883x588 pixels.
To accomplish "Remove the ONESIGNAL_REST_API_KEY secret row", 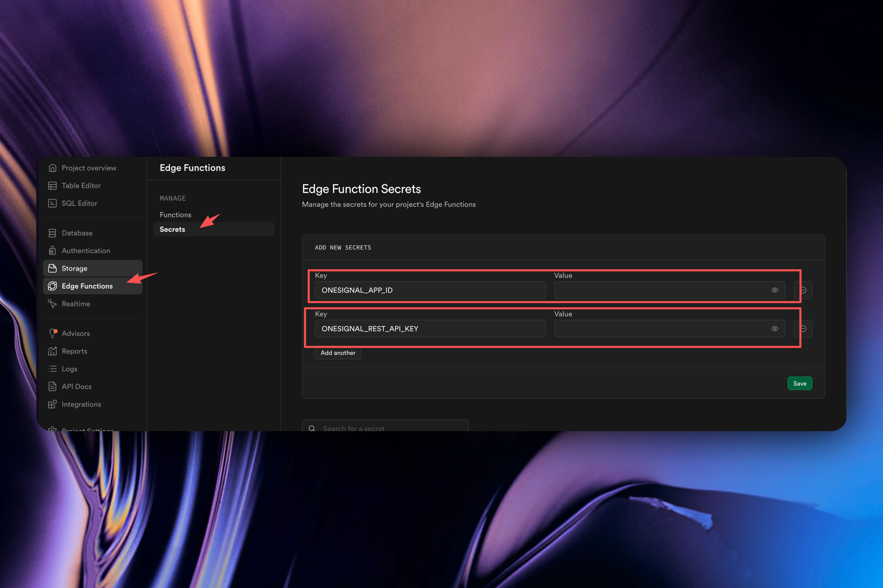I will 804,329.
